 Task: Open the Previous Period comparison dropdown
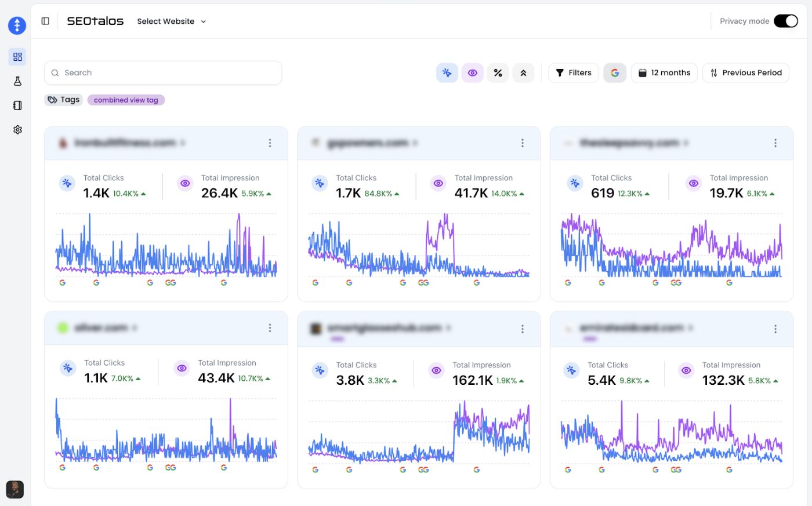745,73
